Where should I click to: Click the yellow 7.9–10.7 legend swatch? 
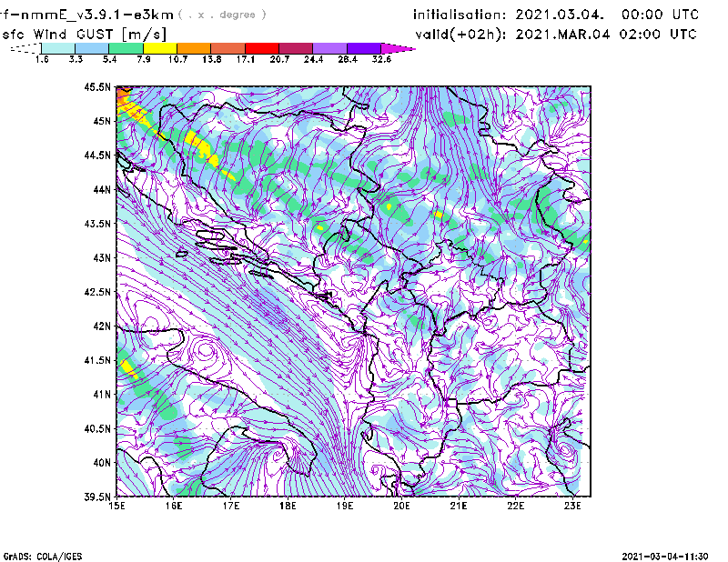coord(160,48)
